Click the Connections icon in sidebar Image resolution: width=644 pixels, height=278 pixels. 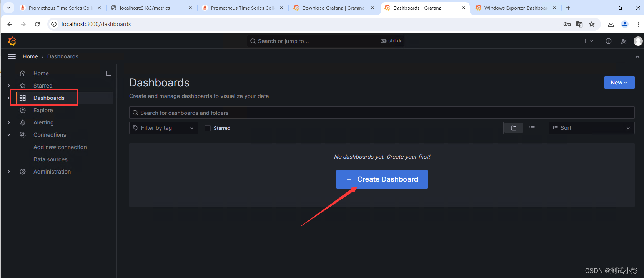23,135
